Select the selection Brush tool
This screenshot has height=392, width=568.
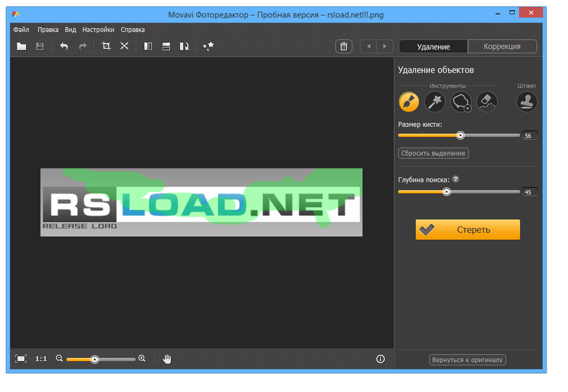(408, 102)
